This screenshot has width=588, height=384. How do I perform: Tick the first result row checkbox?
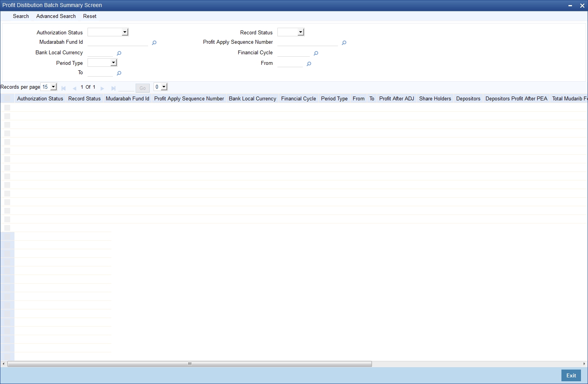[7, 107]
